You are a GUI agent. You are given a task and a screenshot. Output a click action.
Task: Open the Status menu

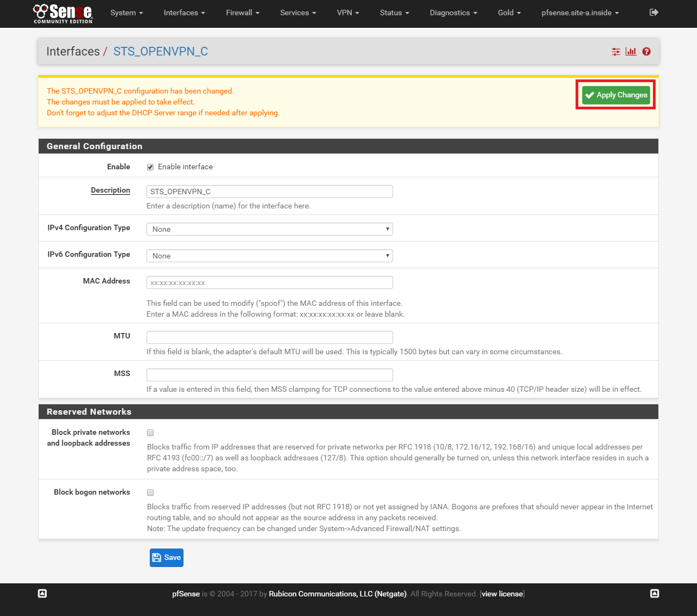[394, 13]
